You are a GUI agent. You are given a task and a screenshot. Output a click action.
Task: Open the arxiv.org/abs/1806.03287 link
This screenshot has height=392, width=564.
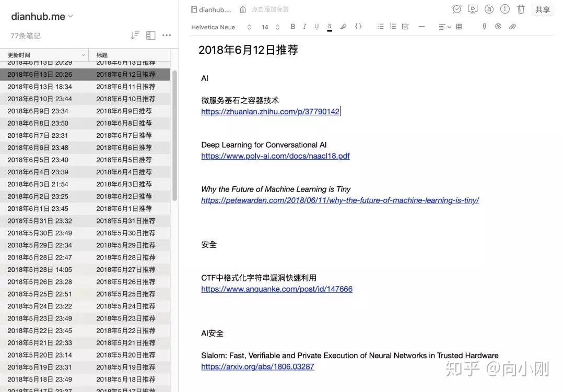(257, 367)
